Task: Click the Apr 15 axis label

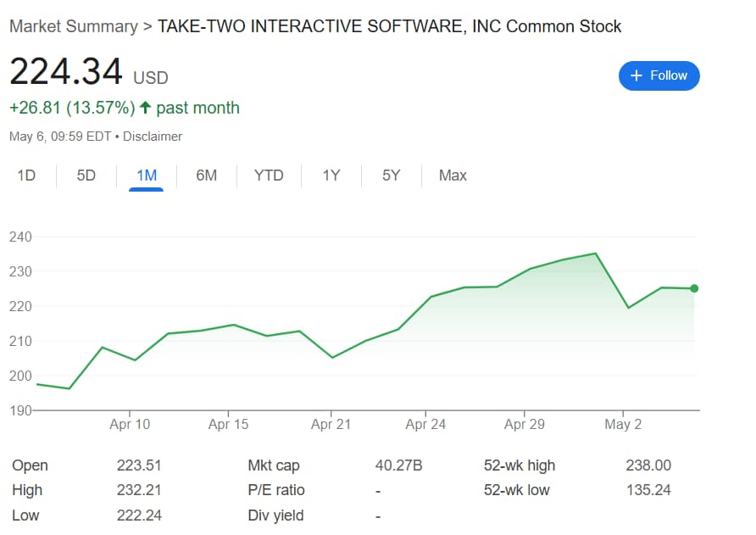Action: pyautogui.click(x=228, y=425)
